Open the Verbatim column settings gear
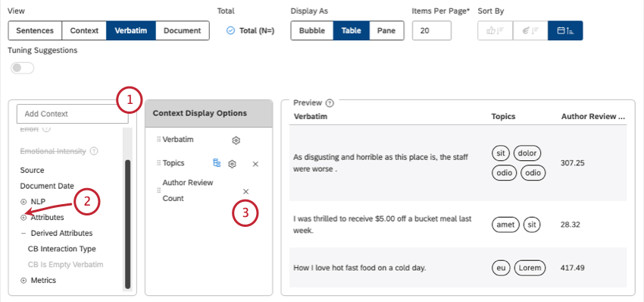This screenshot has height=302, width=644. point(236,140)
